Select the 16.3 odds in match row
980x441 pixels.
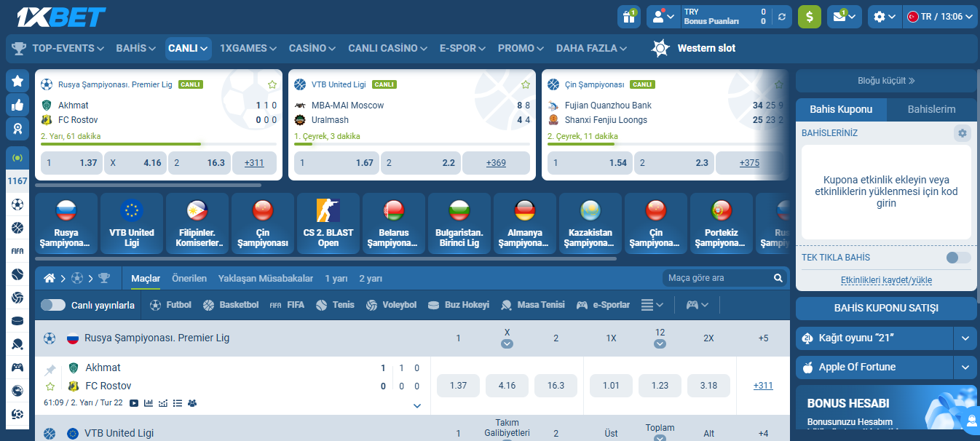pyautogui.click(x=556, y=386)
